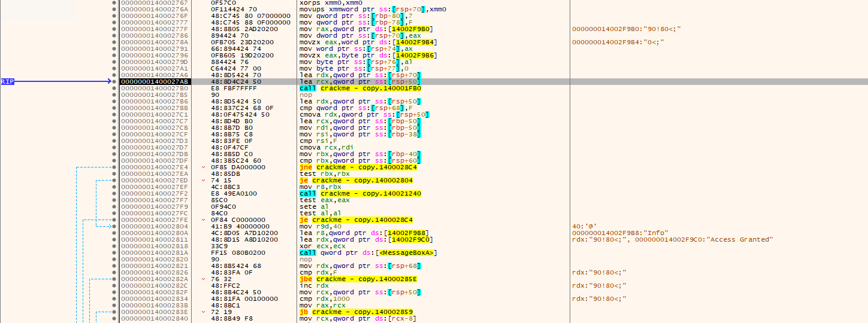This screenshot has width=868, height=323.
Task: Click the address 0000000140002786
Action: point(154,35)
